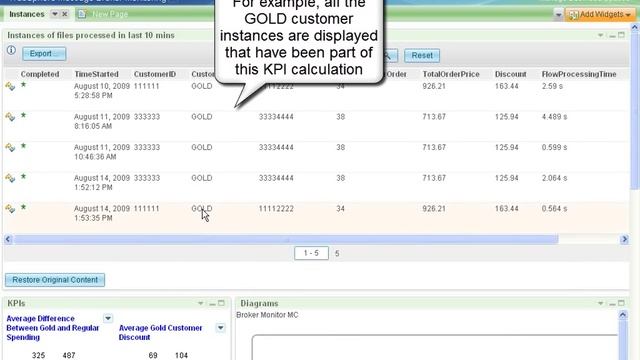
Task: Open instance icon for 8:16:05 AM row
Action: point(10,117)
